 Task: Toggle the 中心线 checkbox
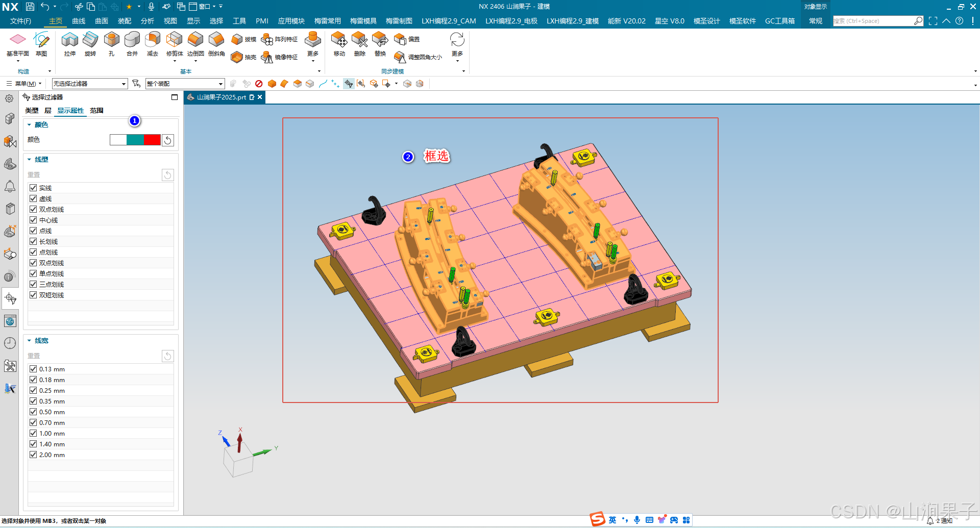tap(33, 220)
